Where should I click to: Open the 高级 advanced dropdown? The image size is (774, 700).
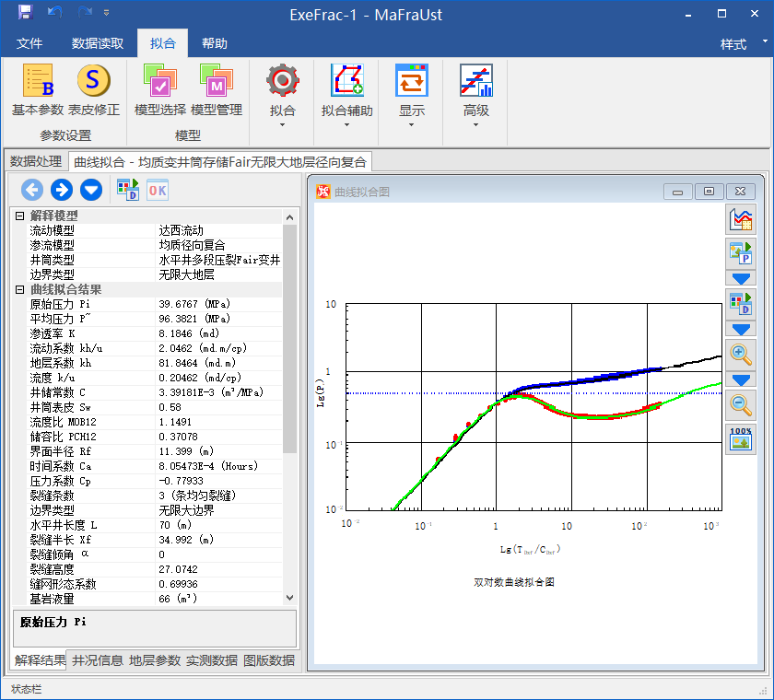(476, 111)
